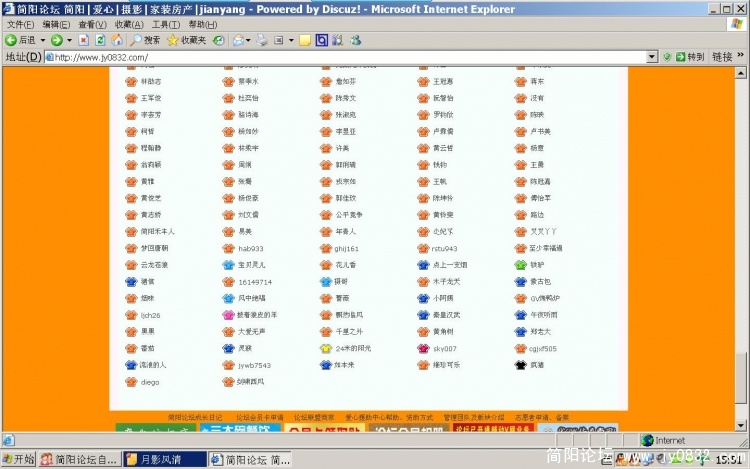Open the 帮助(H) menu
This screenshot has width=750, height=469.
point(202,24)
